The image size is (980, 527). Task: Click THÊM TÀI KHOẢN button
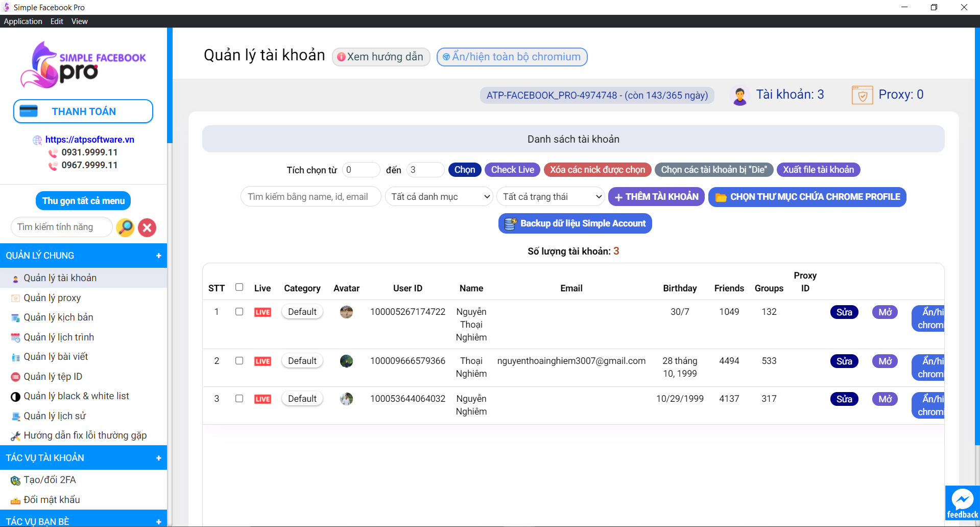coord(657,197)
